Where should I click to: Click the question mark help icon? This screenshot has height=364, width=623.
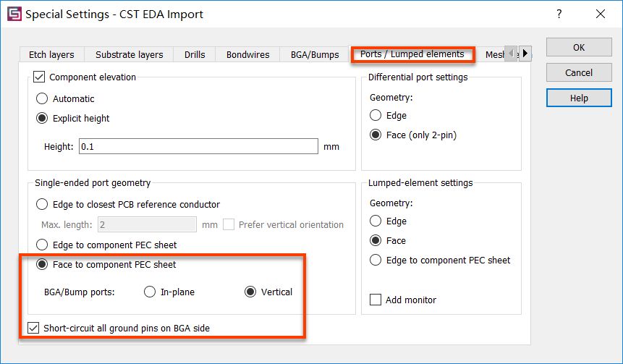coord(559,14)
